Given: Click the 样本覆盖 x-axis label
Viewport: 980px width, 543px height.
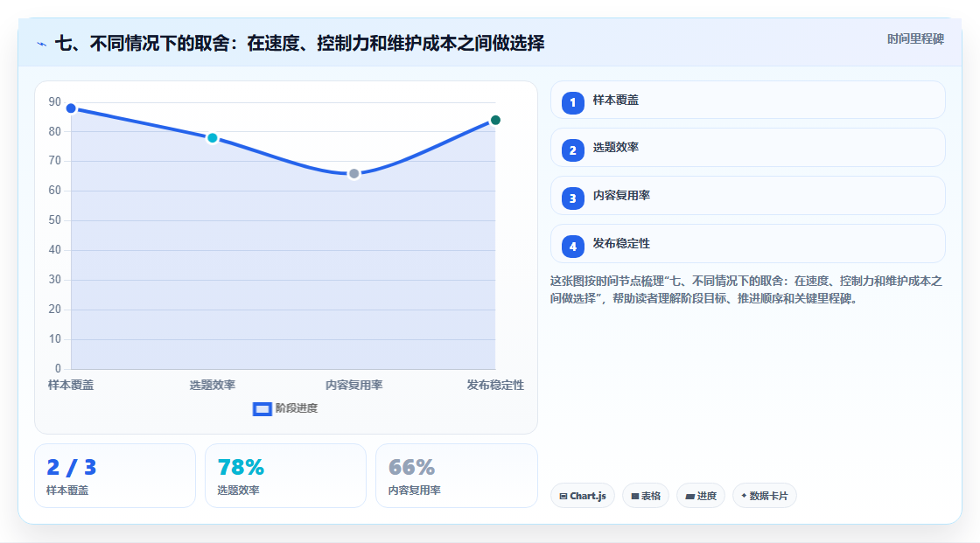Looking at the screenshot, I should 71,385.
